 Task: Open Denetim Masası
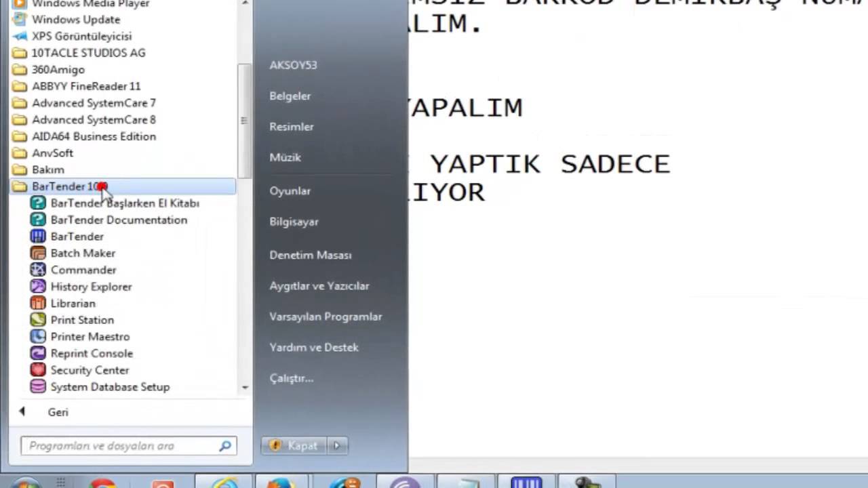click(x=311, y=256)
